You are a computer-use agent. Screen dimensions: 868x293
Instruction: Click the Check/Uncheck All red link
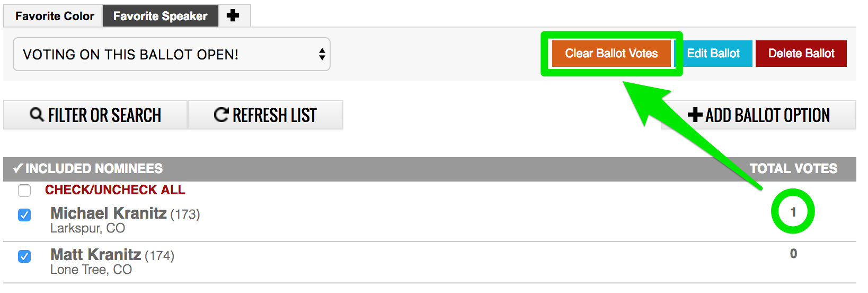(x=115, y=189)
